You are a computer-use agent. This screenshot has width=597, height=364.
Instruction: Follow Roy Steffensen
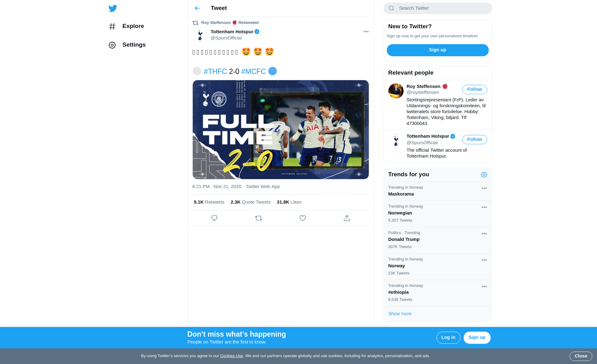474,90
